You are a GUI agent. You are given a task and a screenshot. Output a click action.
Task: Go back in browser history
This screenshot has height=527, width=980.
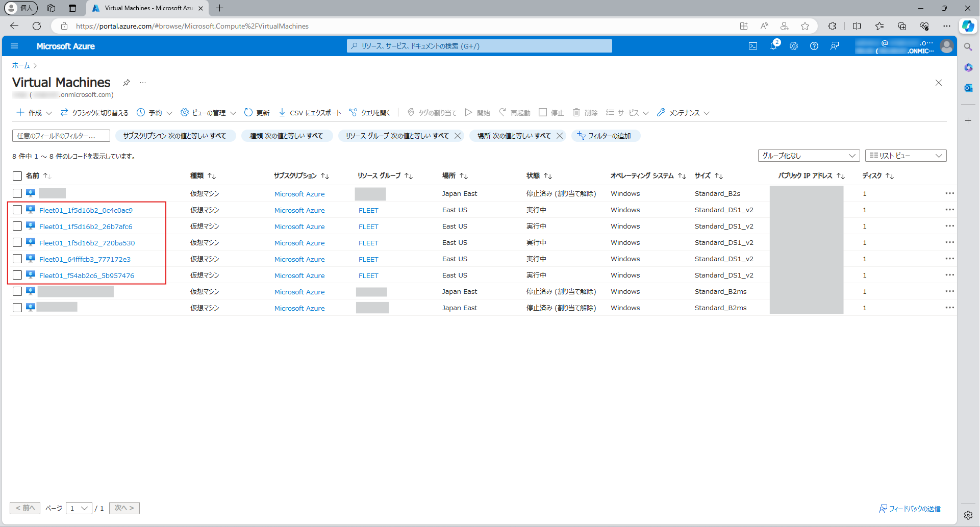(x=14, y=26)
